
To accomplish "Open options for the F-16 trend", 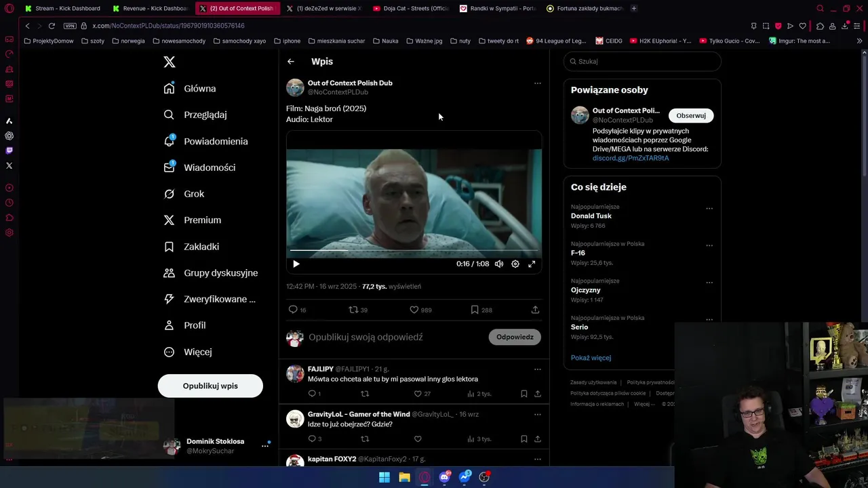I will [709, 245].
